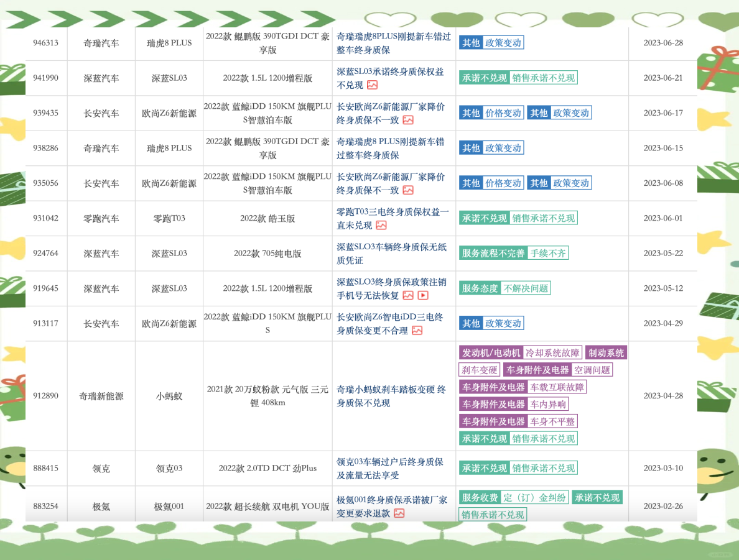Screen dimensions: 739x560
Task: Click image icon in 极氪001 complaint row
Action: pos(399,513)
